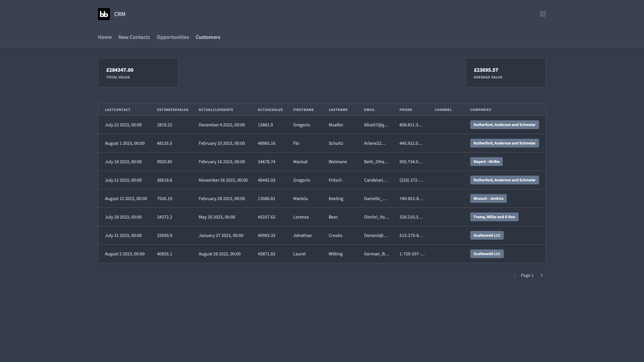Select the Marisol first name cell
Image resolution: width=644 pixels, height=362 pixels.
point(300,162)
